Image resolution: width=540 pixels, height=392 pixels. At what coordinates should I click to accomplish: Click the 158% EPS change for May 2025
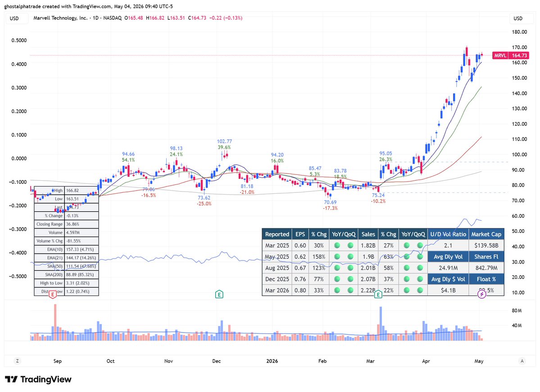coord(318,257)
